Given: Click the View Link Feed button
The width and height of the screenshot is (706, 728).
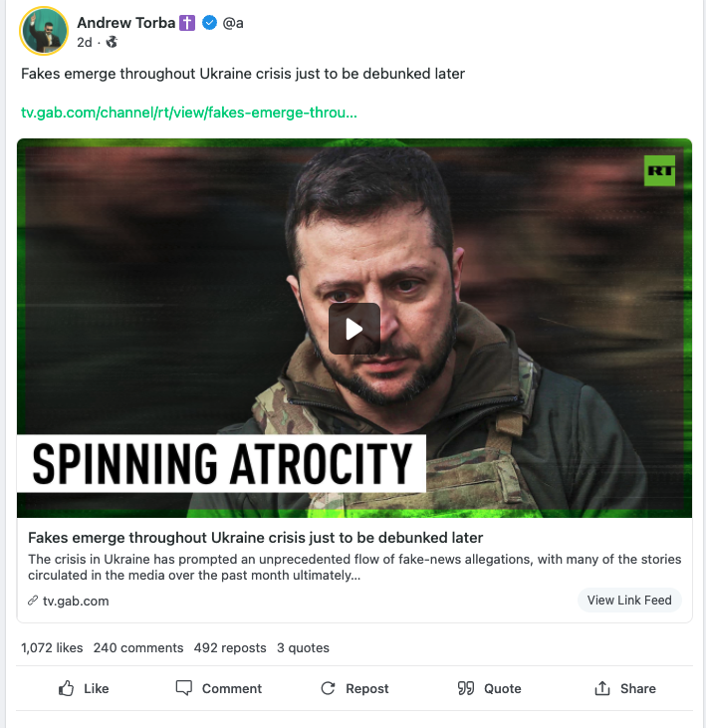Looking at the screenshot, I should [x=629, y=600].
